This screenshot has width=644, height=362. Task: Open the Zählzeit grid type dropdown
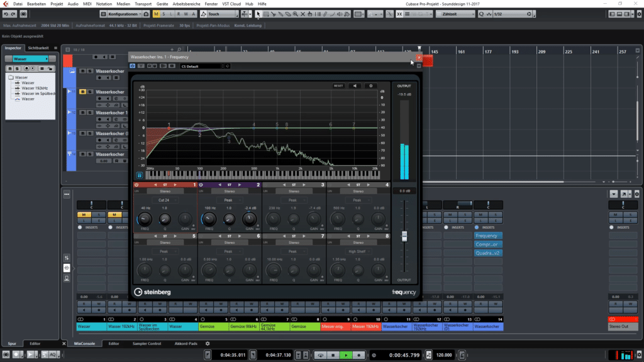point(455,14)
